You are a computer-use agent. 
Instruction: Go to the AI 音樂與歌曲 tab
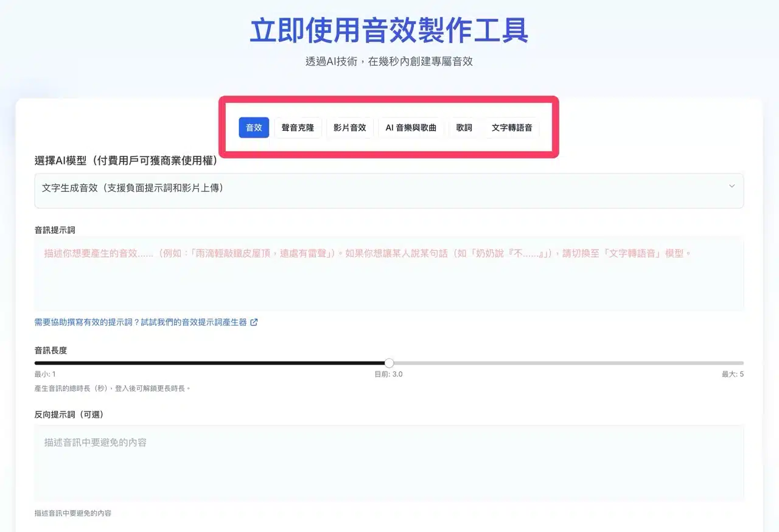click(411, 128)
